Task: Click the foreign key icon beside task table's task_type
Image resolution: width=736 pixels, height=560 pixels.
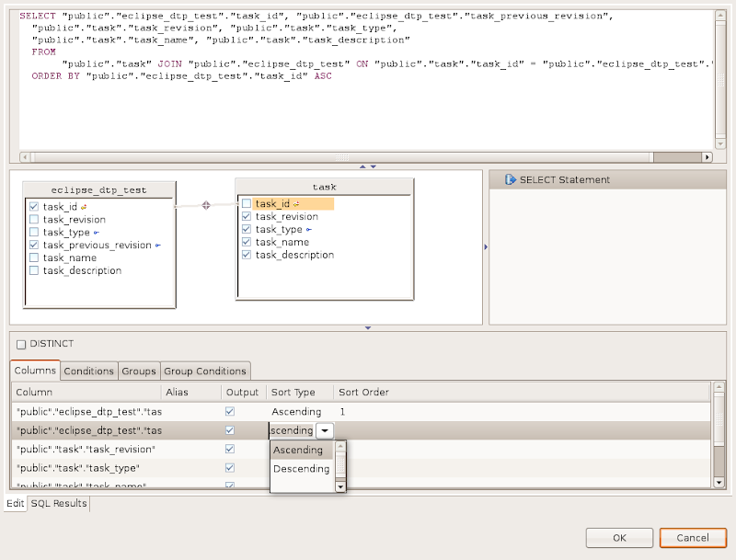Action: (x=309, y=230)
